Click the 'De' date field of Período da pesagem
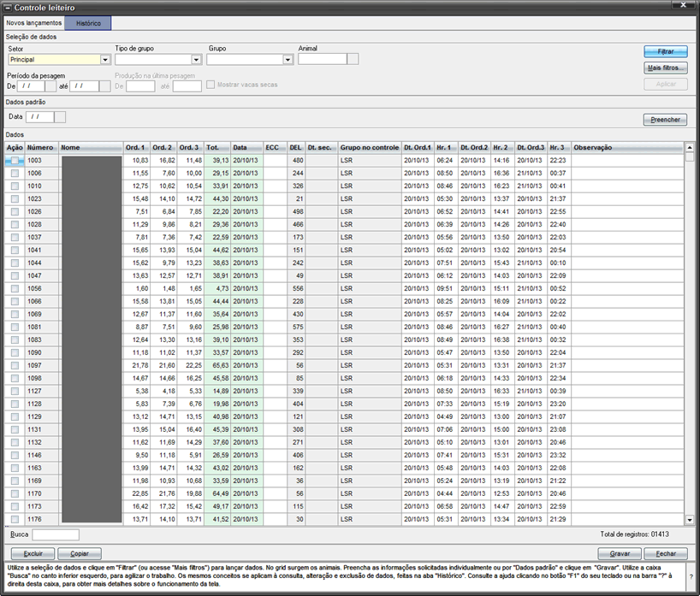700x596 pixels. point(31,86)
